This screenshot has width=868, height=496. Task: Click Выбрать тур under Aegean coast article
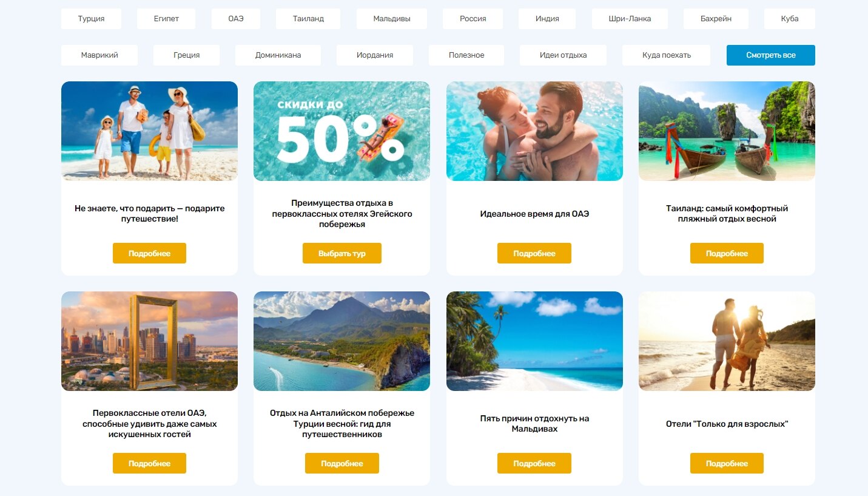click(x=342, y=253)
